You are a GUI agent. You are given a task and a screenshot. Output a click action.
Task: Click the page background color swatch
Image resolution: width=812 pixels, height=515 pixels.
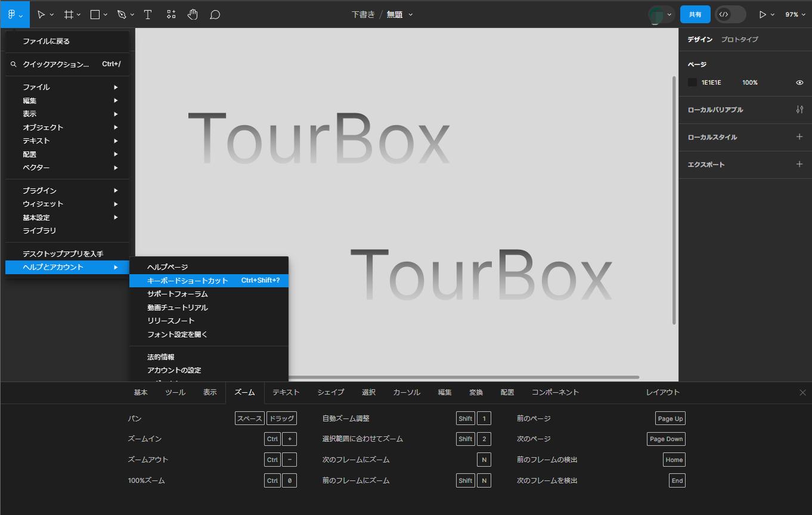click(692, 83)
